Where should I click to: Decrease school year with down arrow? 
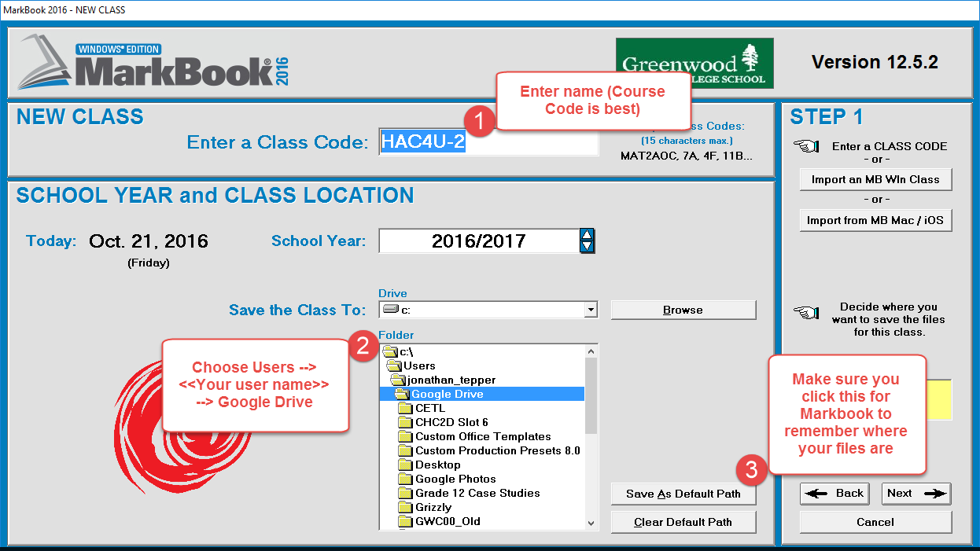click(587, 246)
